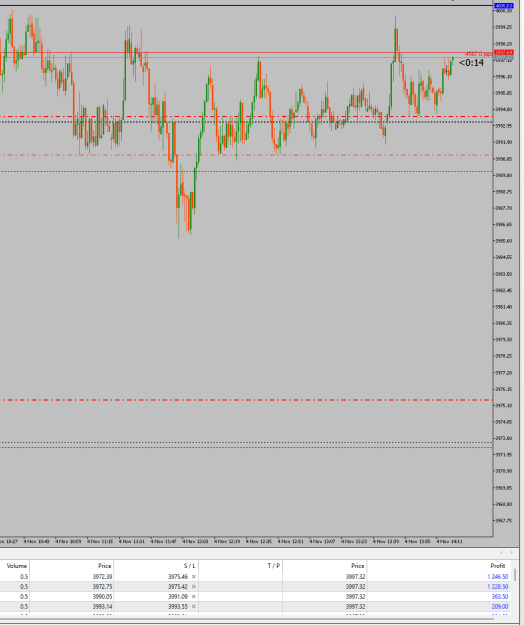Screen dimensions: 524x625
Task: Click the 4 Nov 10:43 time axis label
Action: 36,541
